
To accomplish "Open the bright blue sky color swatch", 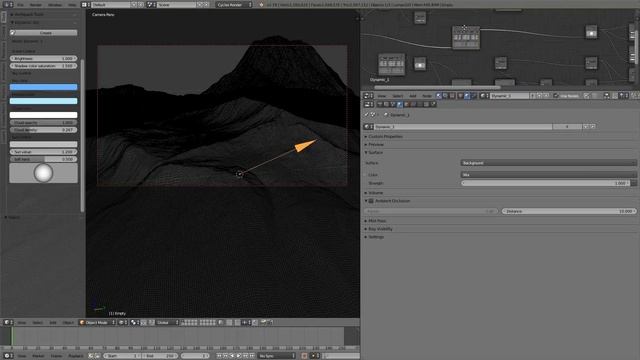I will pos(43,87).
